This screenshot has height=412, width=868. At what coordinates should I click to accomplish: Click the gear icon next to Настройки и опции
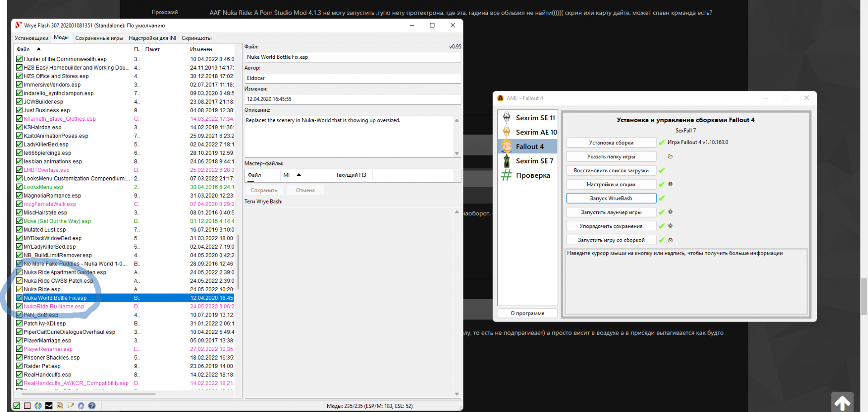670,184
